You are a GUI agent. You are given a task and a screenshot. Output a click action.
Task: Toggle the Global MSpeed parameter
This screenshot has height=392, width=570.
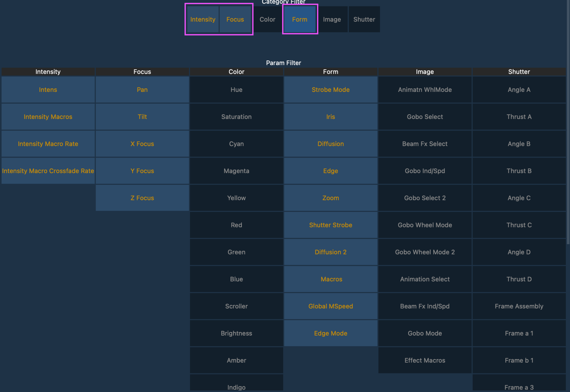coord(330,306)
